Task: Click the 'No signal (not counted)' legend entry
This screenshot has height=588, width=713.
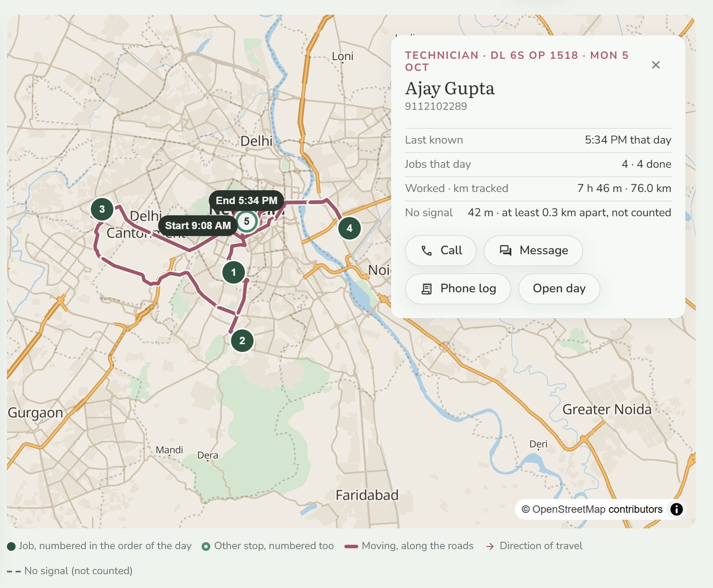Action: point(70,571)
